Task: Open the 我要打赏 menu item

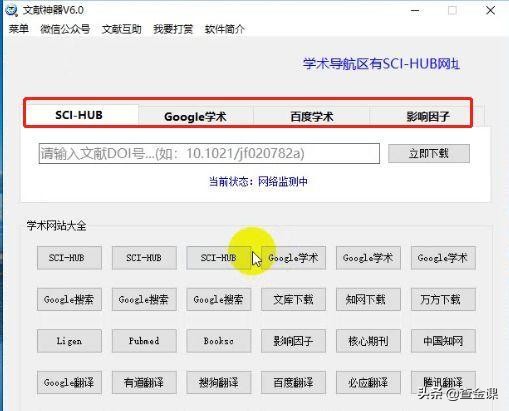Action: pos(173,29)
